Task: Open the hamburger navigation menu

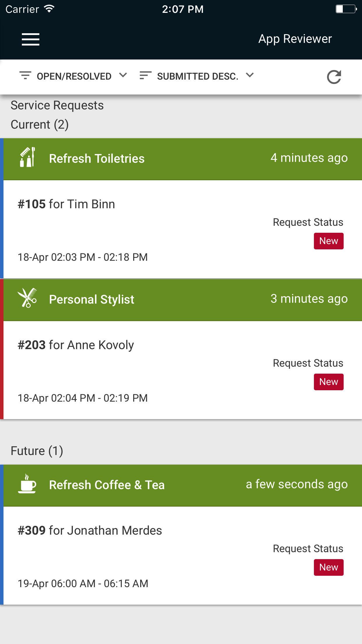Action: click(31, 39)
